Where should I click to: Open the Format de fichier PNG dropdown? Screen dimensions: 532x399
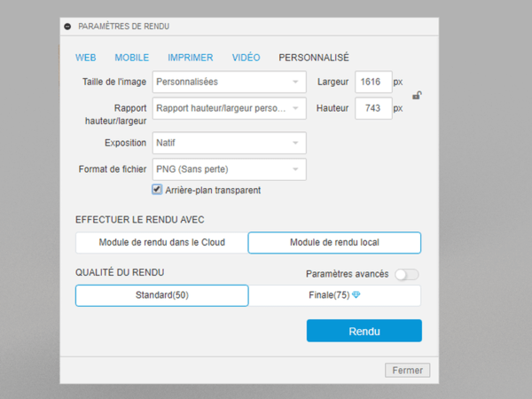point(229,169)
